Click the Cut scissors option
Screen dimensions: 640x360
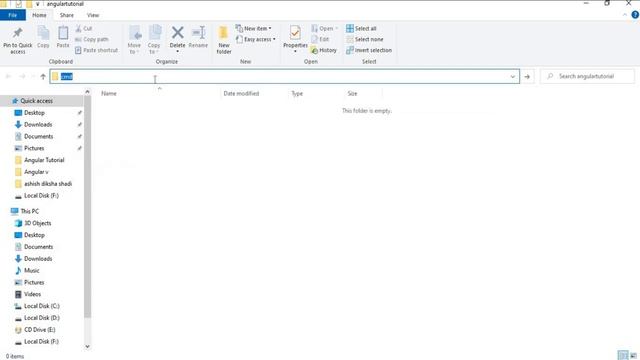pos(84,29)
